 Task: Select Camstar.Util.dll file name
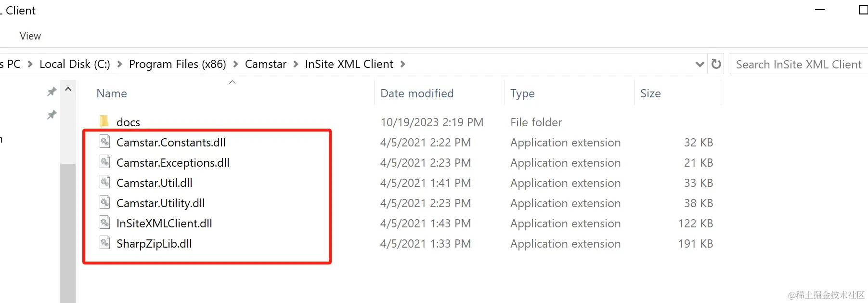[155, 183]
